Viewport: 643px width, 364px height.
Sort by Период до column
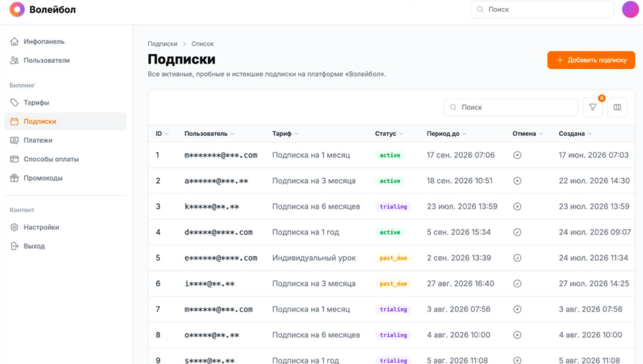(x=446, y=134)
